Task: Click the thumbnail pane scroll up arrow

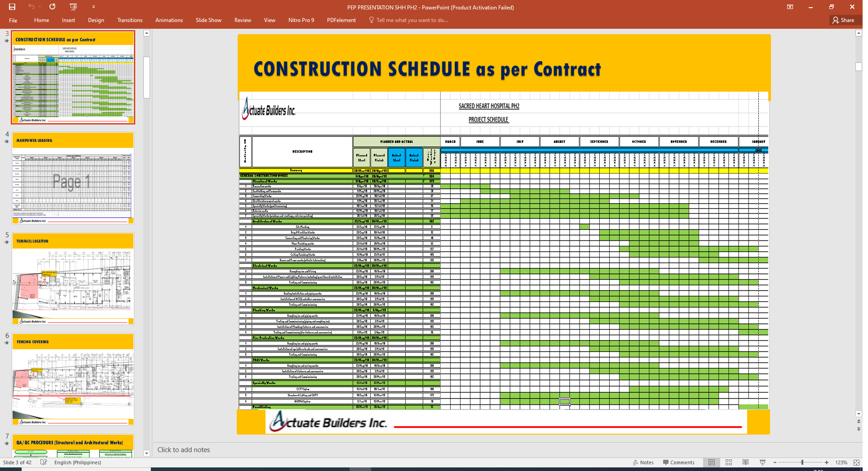Action: 146,33
